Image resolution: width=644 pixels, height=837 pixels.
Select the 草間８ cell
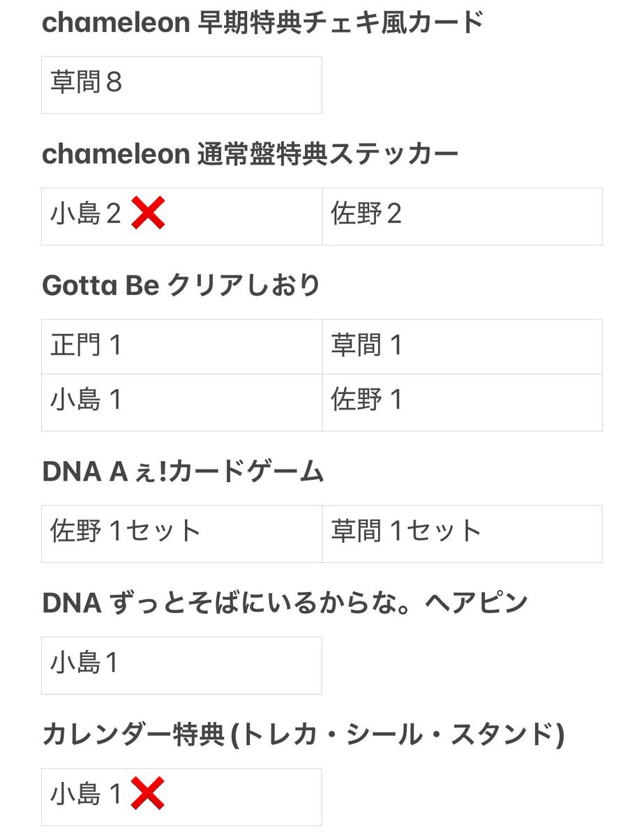click(x=181, y=85)
